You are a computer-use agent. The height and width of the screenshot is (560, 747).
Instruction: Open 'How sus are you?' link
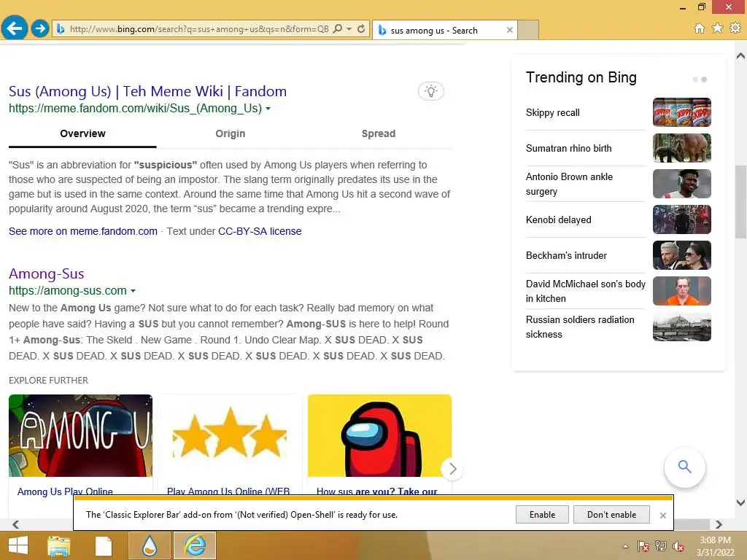(377, 491)
